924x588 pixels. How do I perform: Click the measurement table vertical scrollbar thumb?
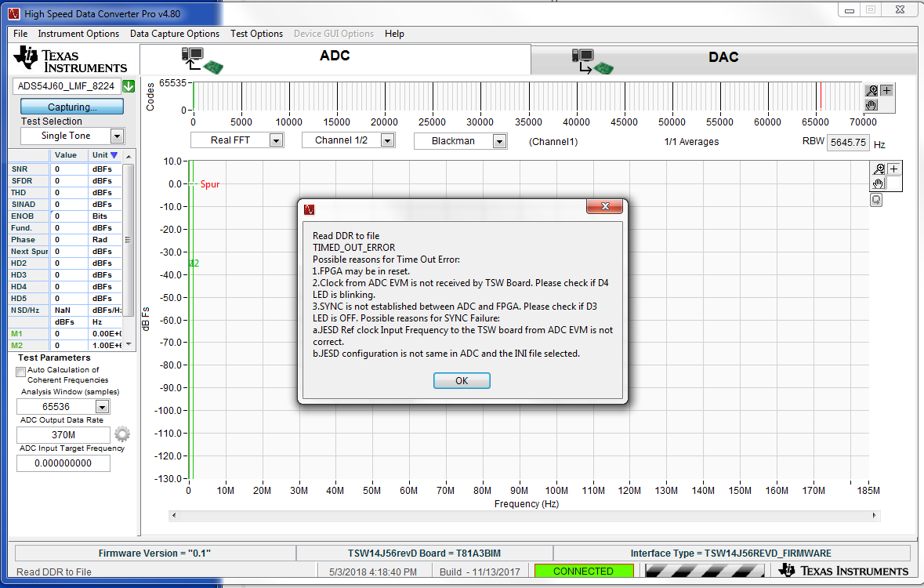[x=129, y=240]
